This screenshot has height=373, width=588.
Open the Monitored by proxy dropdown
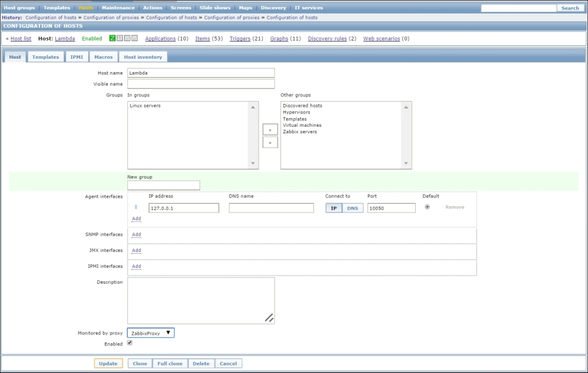click(151, 333)
